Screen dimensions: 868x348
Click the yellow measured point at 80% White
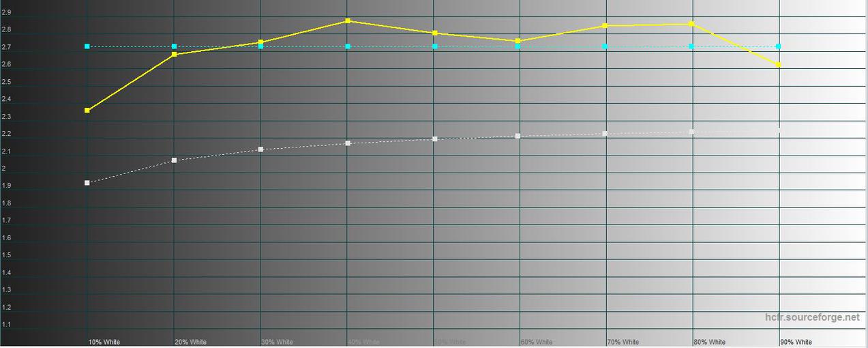coord(691,24)
